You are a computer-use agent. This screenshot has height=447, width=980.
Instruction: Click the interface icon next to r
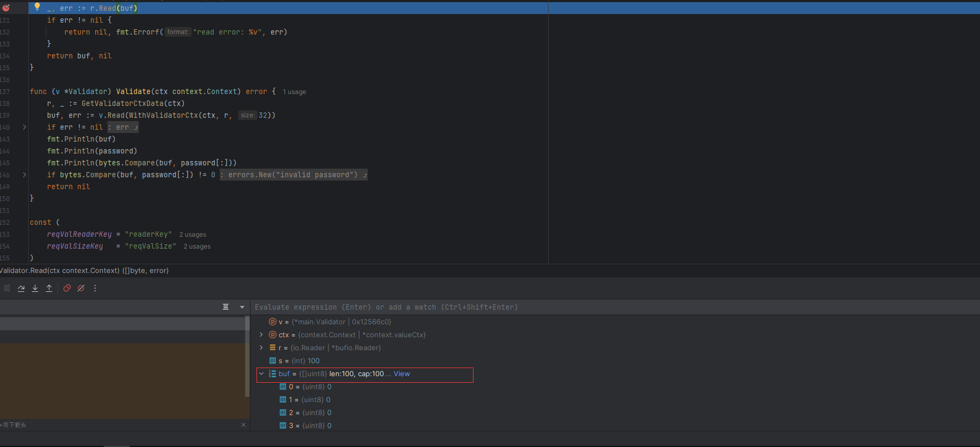[273, 348]
